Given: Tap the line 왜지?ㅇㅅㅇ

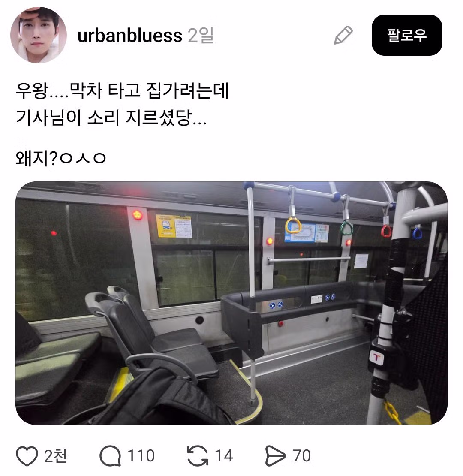Looking at the screenshot, I should tap(61, 158).
